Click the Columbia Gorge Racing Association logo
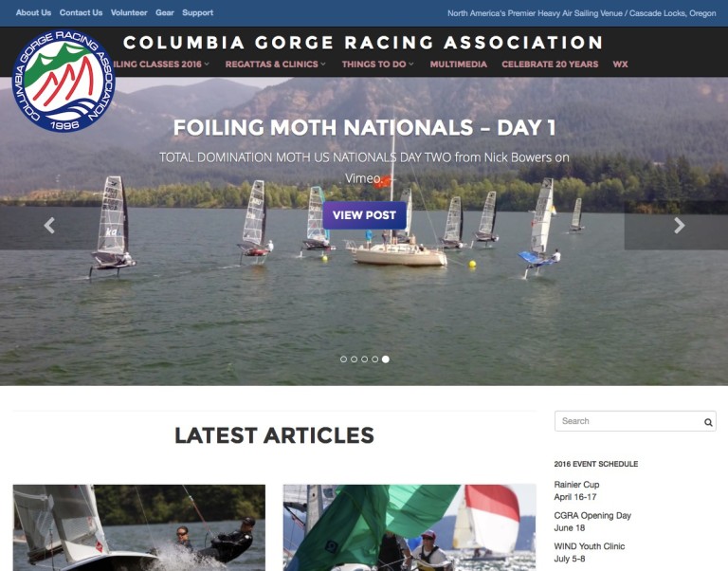This screenshot has height=571, width=728. (64, 81)
